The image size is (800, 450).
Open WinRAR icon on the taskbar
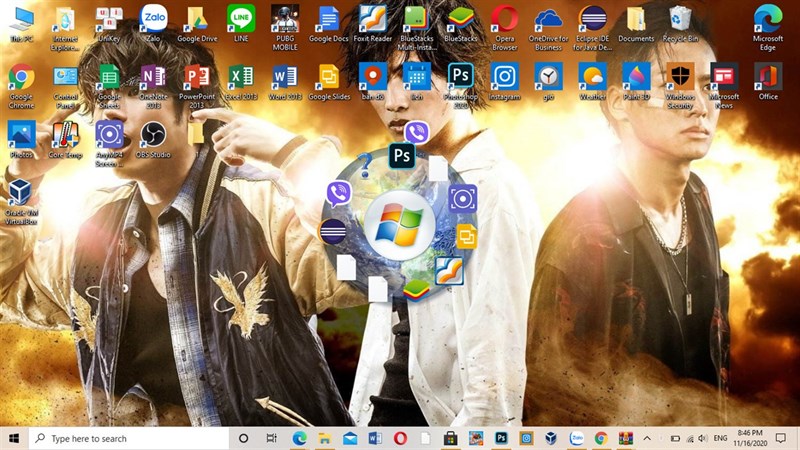(626, 438)
